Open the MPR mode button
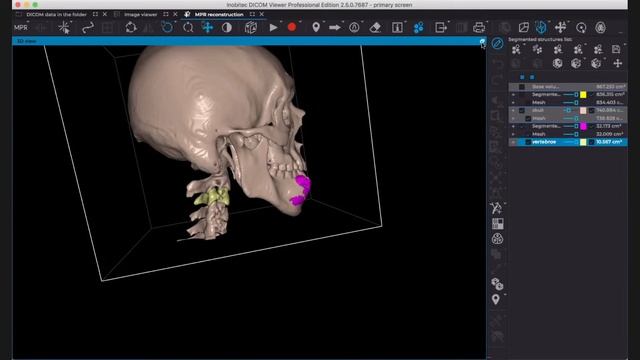Image resolution: width=640 pixels, height=360 pixels. click(x=21, y=28)
